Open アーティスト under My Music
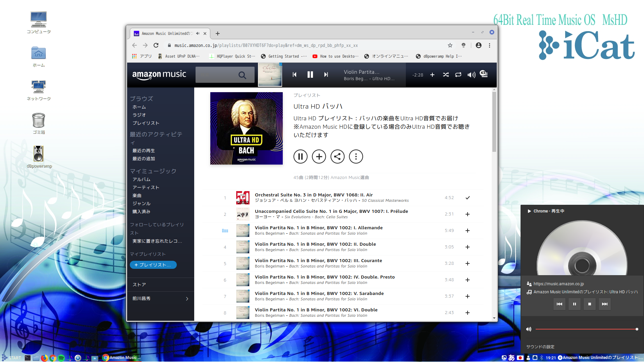This screenshot has width=644, height=362. 146,187
